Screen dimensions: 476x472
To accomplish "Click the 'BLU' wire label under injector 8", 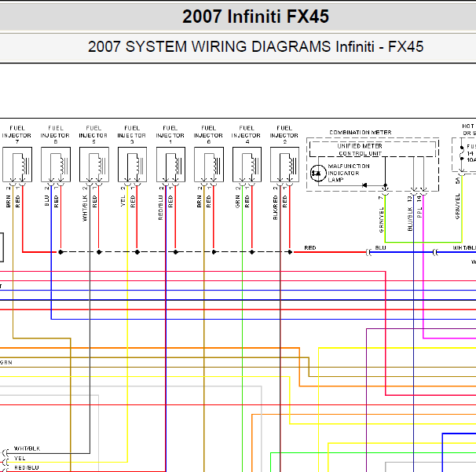I will tap(47, 200).
